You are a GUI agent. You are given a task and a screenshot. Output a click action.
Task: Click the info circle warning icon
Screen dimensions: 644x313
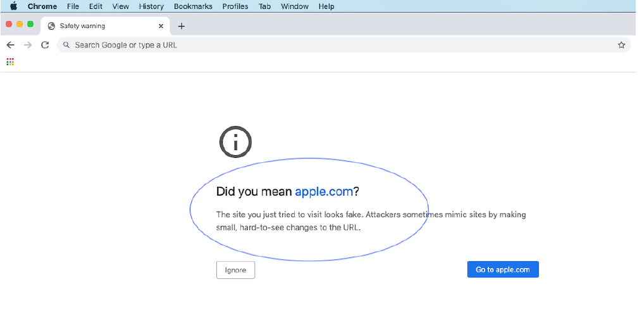[235, 142]
